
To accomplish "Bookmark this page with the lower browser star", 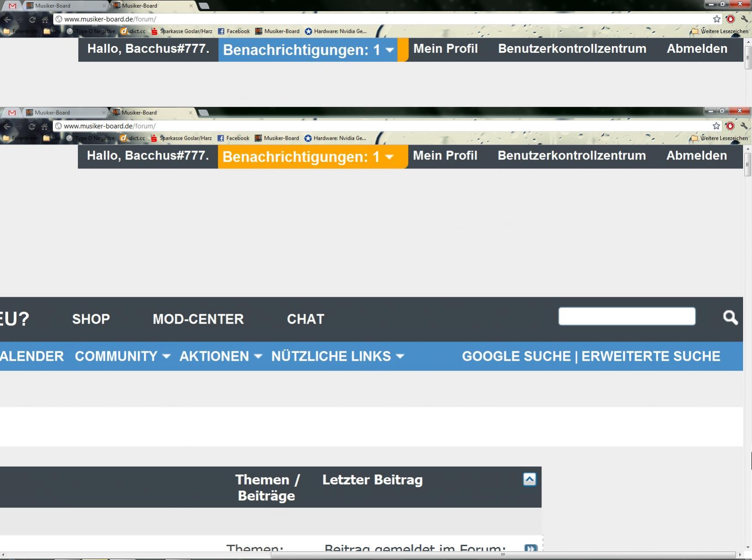I will click(x=716, y=126).
